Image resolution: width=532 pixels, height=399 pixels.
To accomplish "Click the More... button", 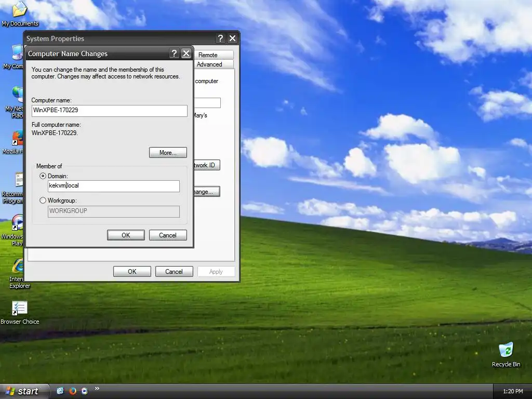I will coord(168,153).
